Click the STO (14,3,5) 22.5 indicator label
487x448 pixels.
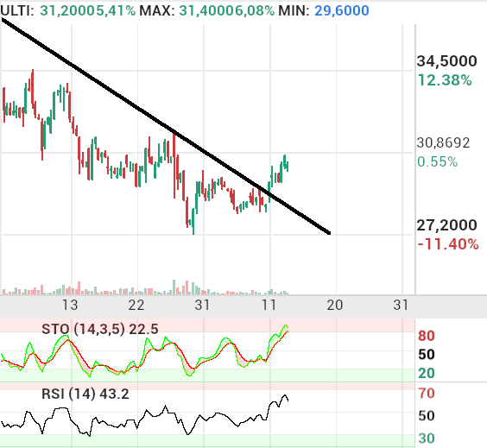pos(100,329)
